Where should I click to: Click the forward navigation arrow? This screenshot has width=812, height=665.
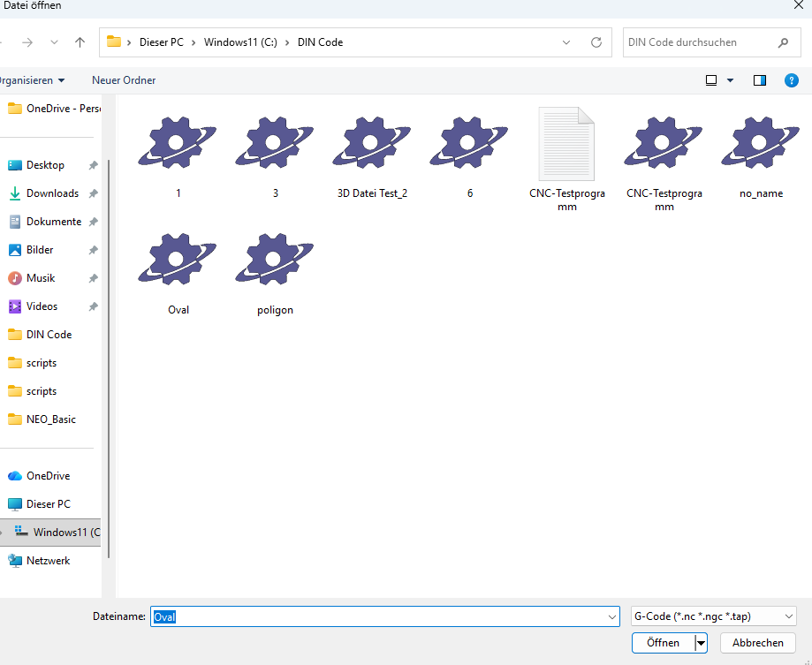pyautogui.click(x=27, y=42)
